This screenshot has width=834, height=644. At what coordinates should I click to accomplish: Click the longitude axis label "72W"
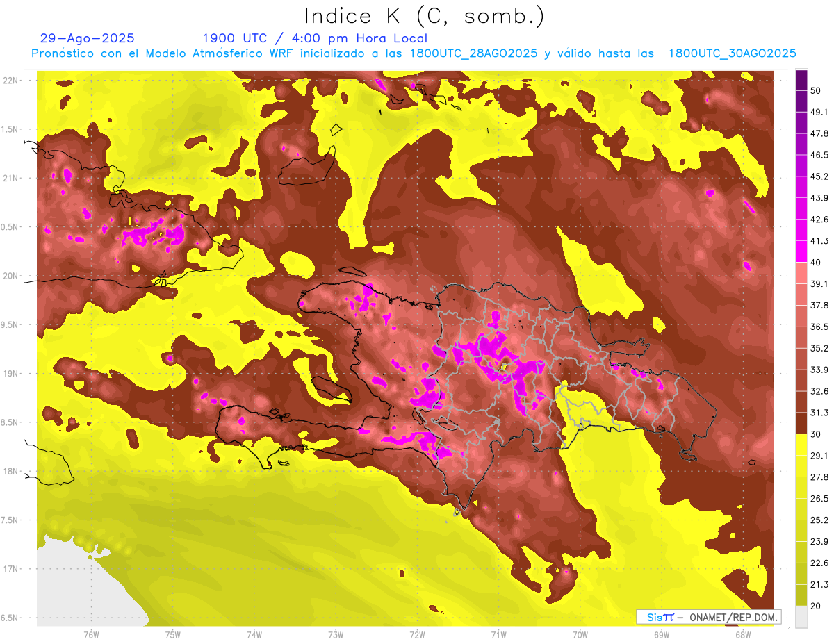[417, 635]
